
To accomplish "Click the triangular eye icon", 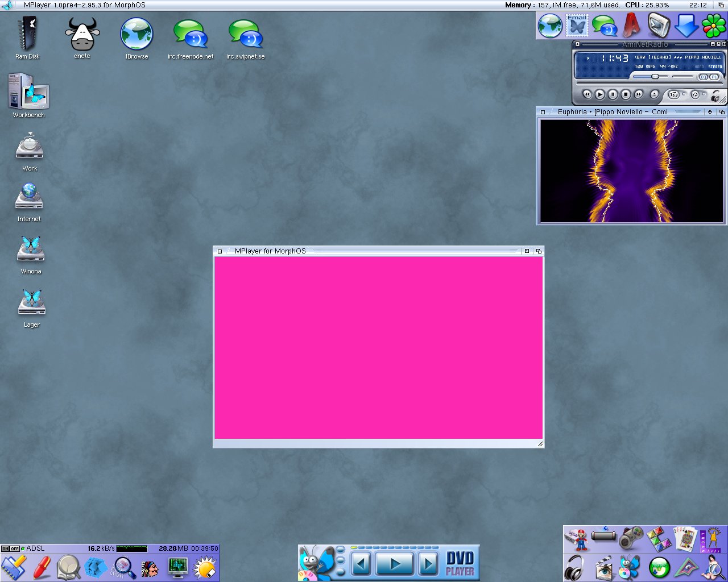I will [686, 567].
